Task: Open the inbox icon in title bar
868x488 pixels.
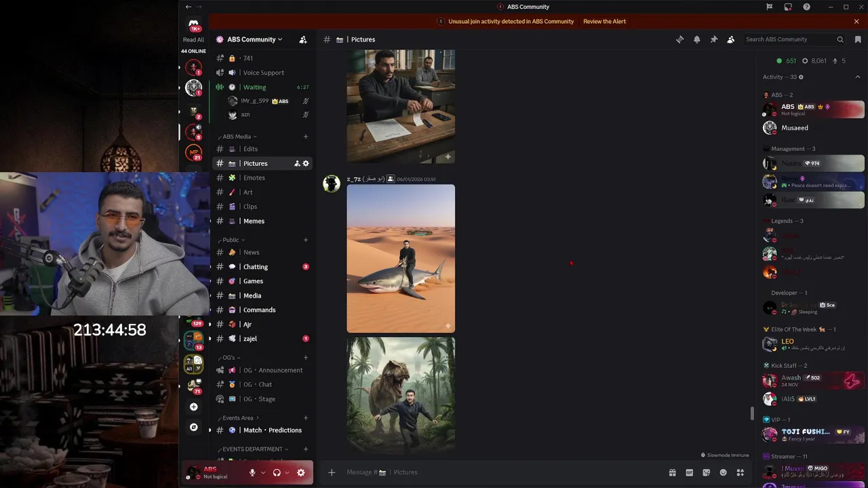Action: click(x=788, y=7)
